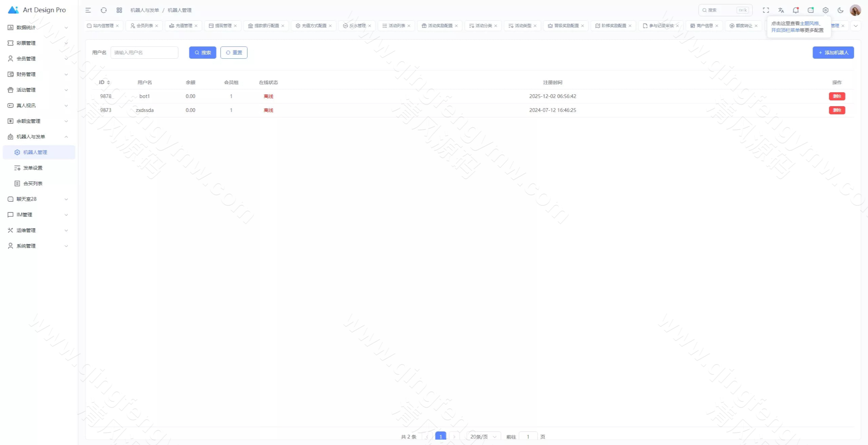Delete the bot1 robot row
This screenshot has width=868, height=445.
coord(837,96)
